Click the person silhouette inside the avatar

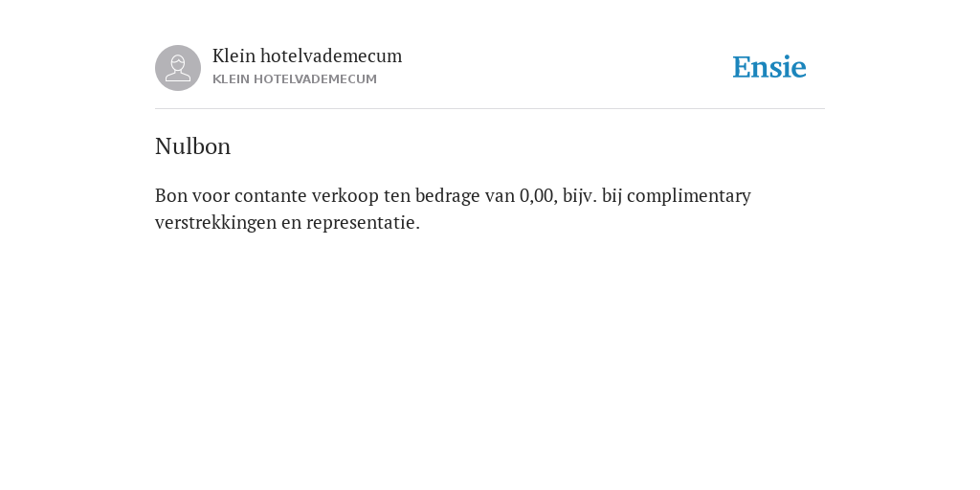(178, 68)
